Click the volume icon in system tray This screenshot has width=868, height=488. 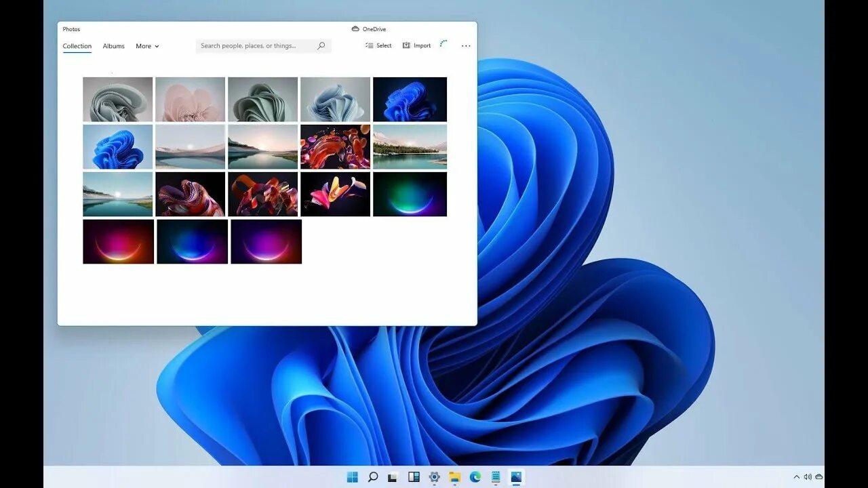pos(807,477)
